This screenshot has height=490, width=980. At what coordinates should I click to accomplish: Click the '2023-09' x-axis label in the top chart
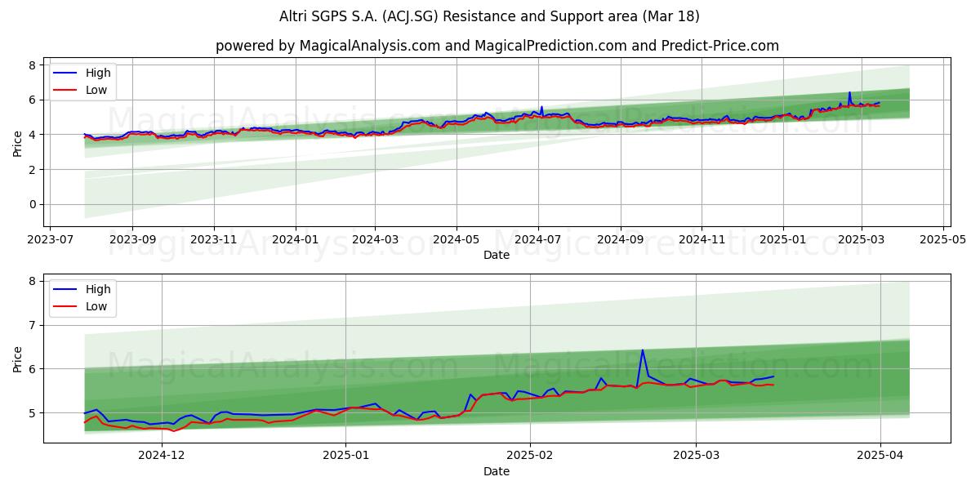point(132,240)
